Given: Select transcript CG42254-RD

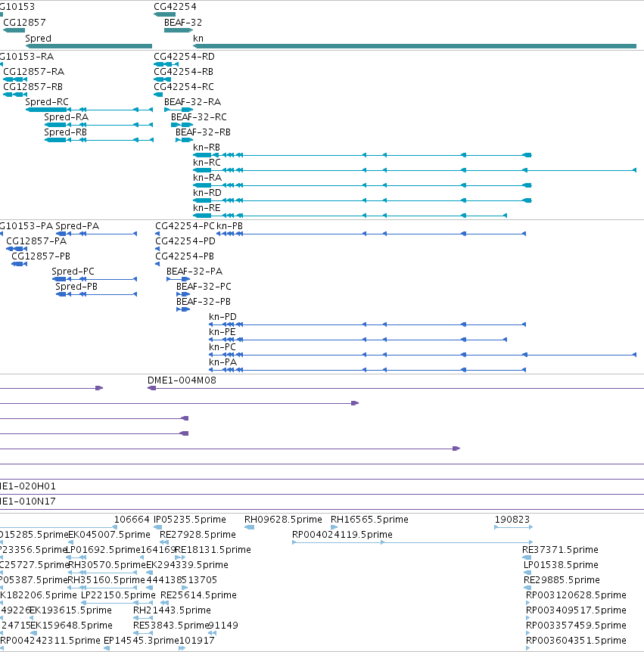Looking at the screenshot, I should [x=166, y=64].
